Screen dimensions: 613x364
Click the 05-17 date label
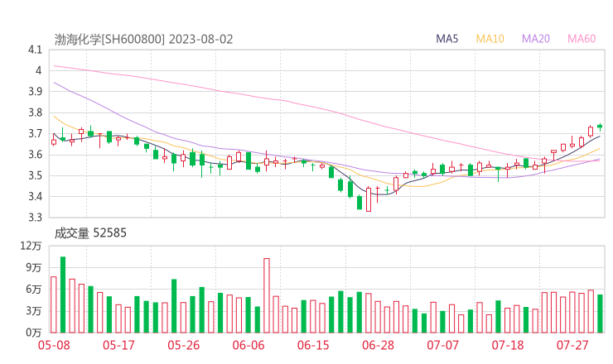click(118, 345)
